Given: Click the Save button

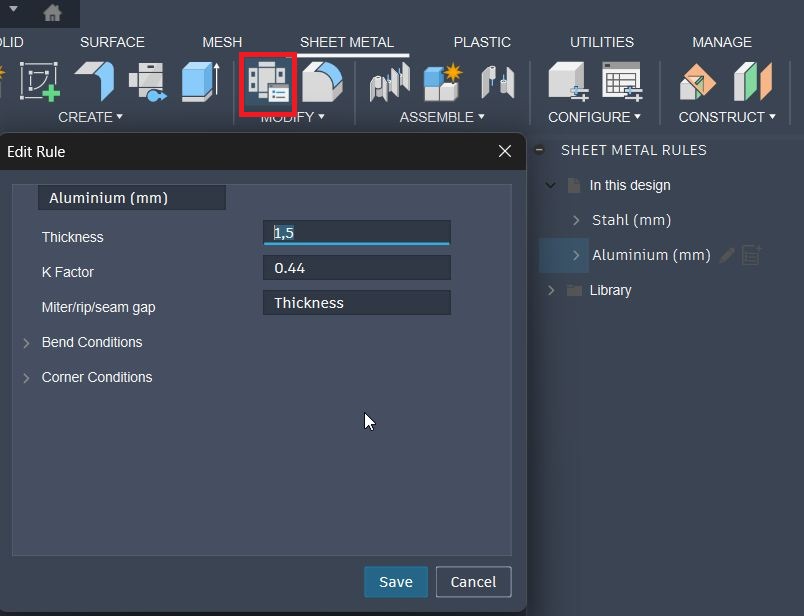Looking at the screenshot, I should [396, 582].
